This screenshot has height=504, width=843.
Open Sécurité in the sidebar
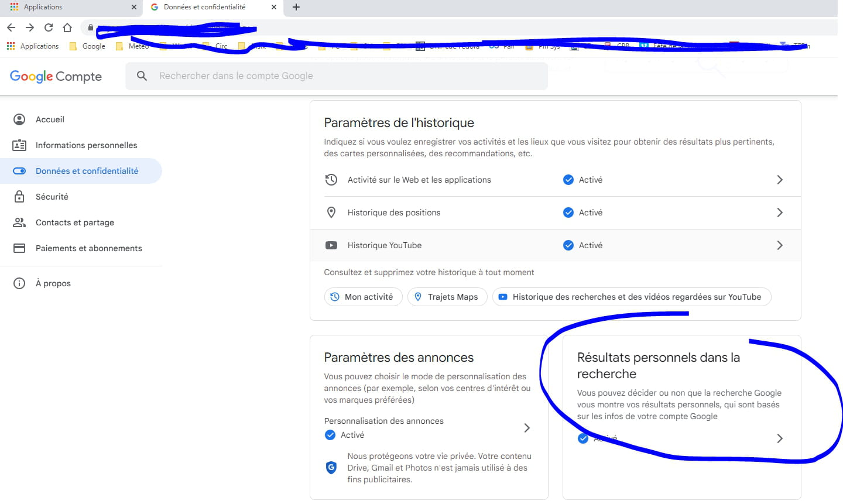pyautogui.click(x=81, y=197)
